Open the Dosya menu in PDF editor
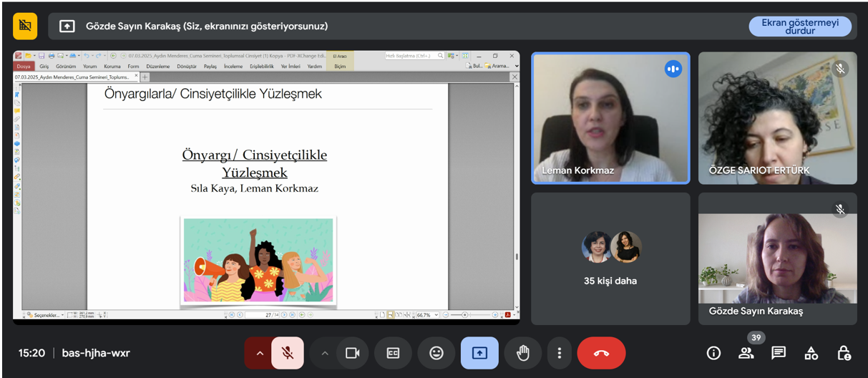The height and width of the screenshot is (378, 868). [24, 66]
